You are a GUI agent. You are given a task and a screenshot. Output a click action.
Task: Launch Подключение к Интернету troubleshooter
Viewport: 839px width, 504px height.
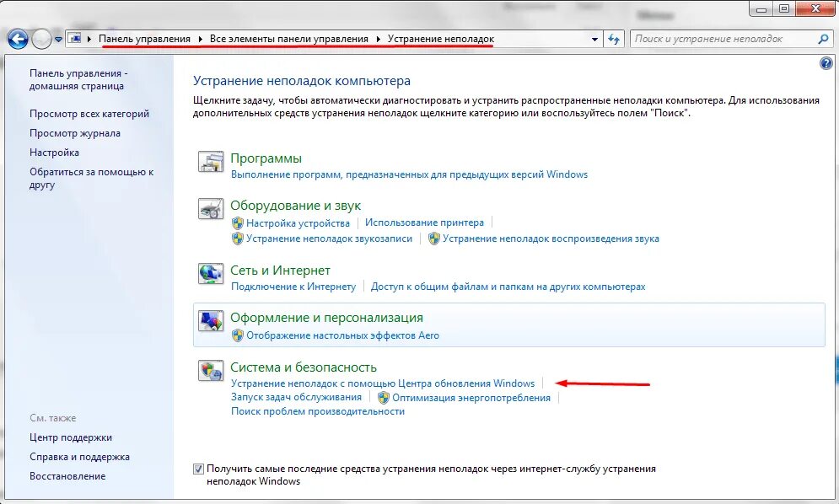[293, 287]
